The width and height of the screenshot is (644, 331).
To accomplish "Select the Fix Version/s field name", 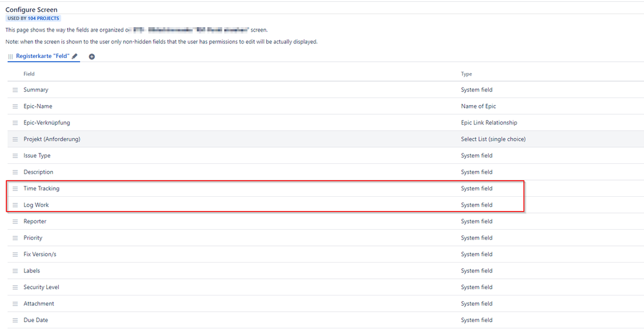I will pyautogui.click(x=40, y=254).
